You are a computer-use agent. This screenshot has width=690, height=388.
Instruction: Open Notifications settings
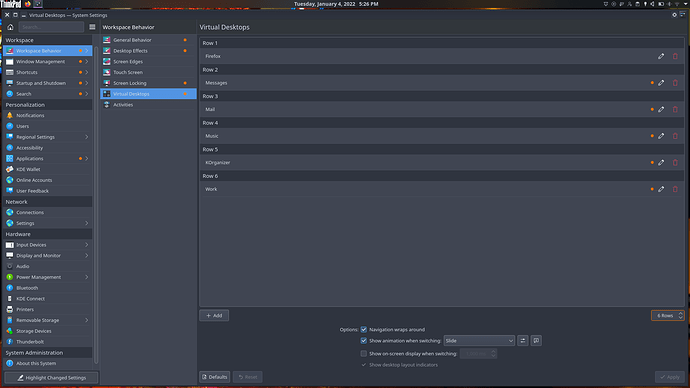48,115
